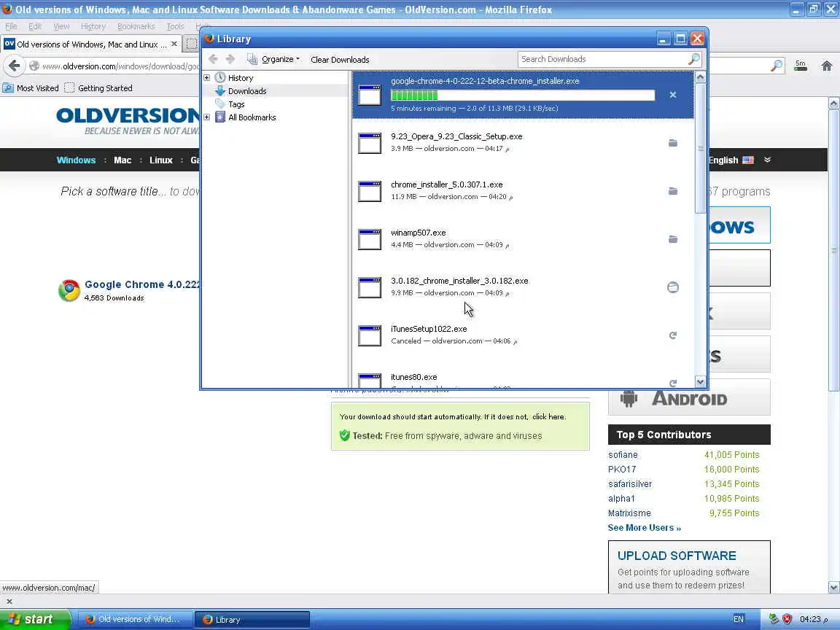
Task: Click the 'click here' download link
Action: pos(548,417)
